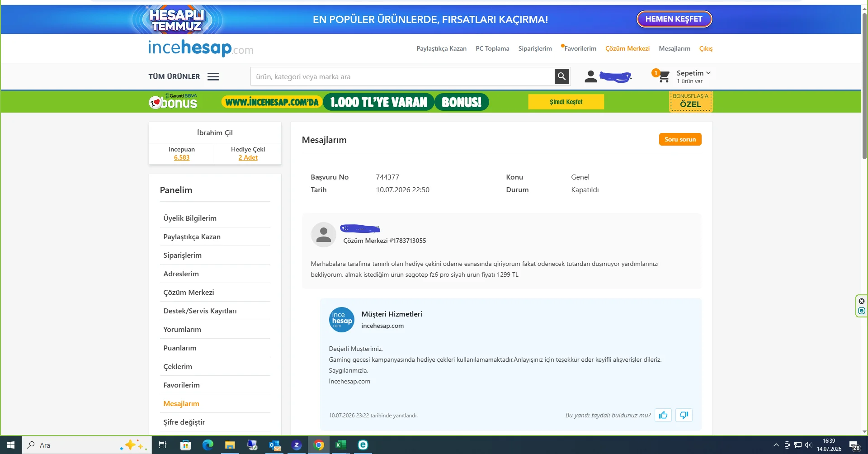The width and height of the screenshot is (868, 454).
Task: Open Favorilerim in top navigation
Action: point(580,48)
